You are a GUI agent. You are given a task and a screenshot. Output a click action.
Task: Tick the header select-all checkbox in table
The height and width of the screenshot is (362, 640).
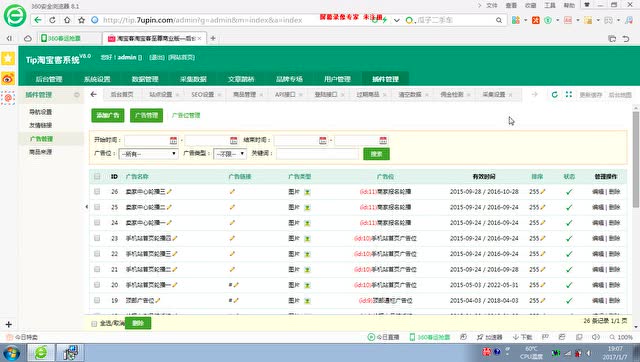pyautogui.click(x=97, y=176)
